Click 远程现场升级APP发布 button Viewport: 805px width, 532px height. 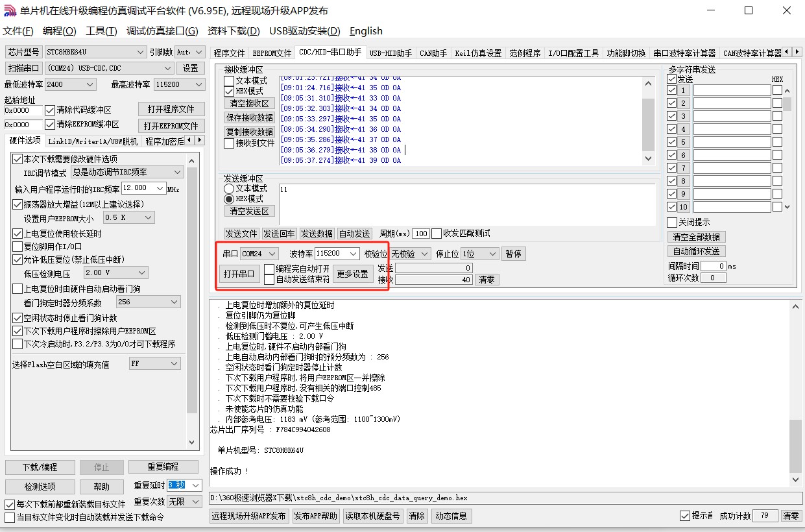click(249, 516)
